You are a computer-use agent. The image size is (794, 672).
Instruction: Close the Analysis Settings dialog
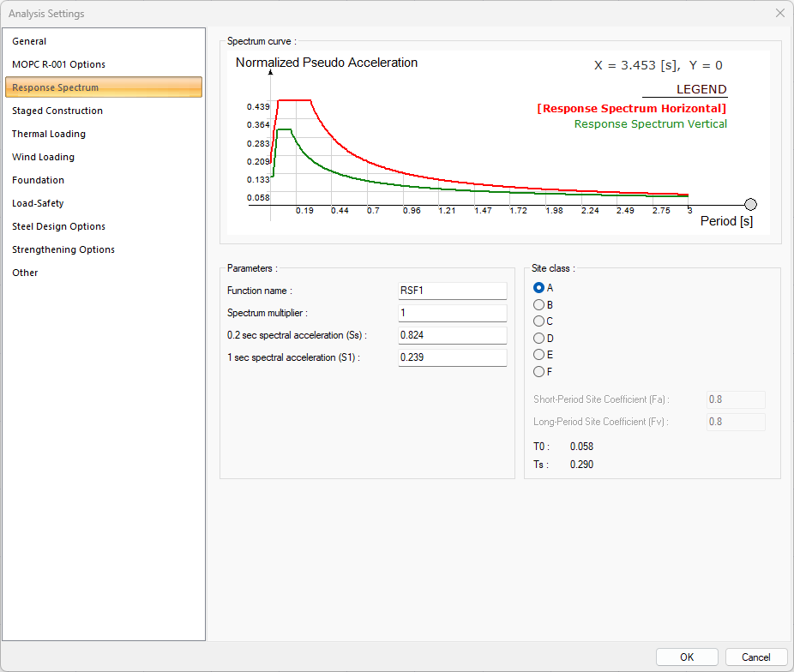point(779,13)
